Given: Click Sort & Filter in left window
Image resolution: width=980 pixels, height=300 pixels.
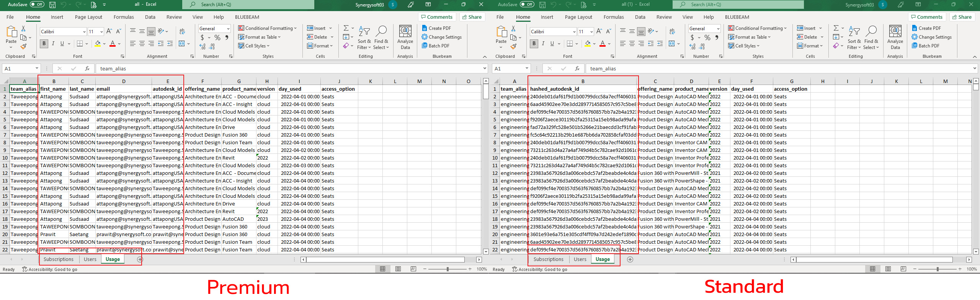Looking at the screenshot, I should (364, 37).
